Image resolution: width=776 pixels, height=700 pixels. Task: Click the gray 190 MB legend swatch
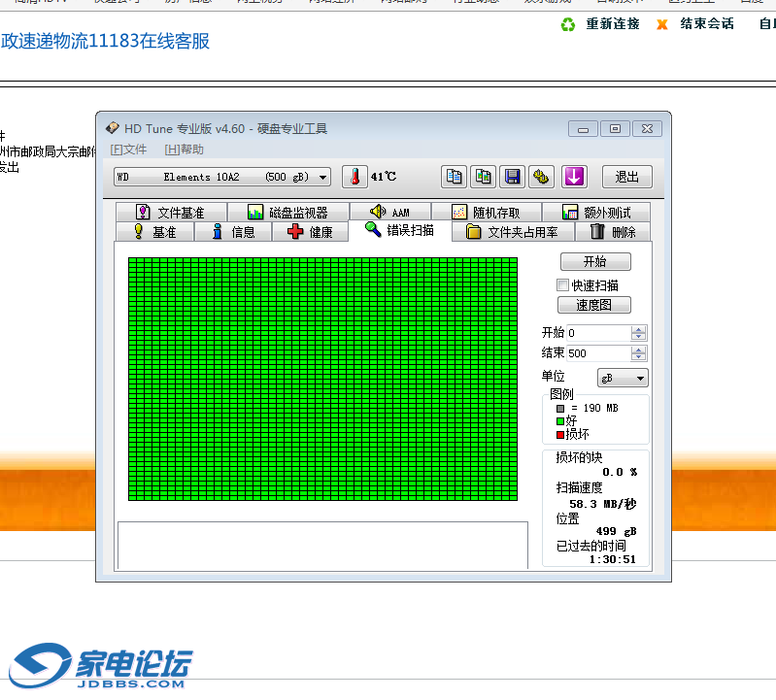(560, 409)
